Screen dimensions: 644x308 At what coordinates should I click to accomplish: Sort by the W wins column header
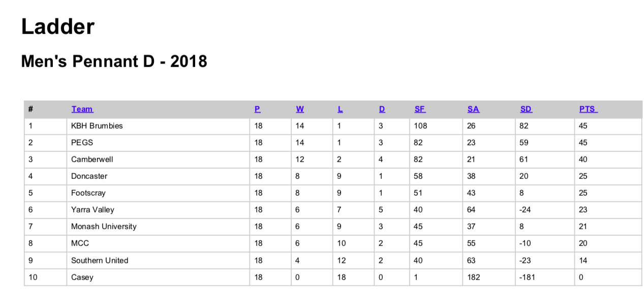coord(300,109)
